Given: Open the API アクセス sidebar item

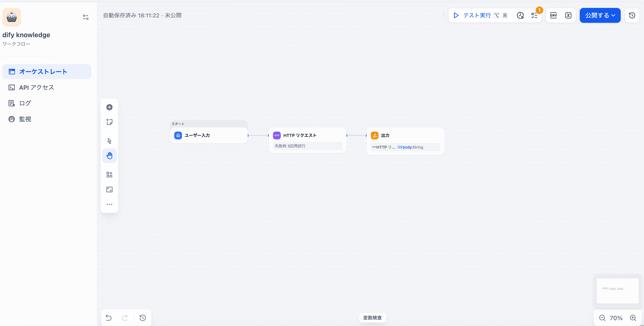Looking at the screenshot, I should 37,87.
